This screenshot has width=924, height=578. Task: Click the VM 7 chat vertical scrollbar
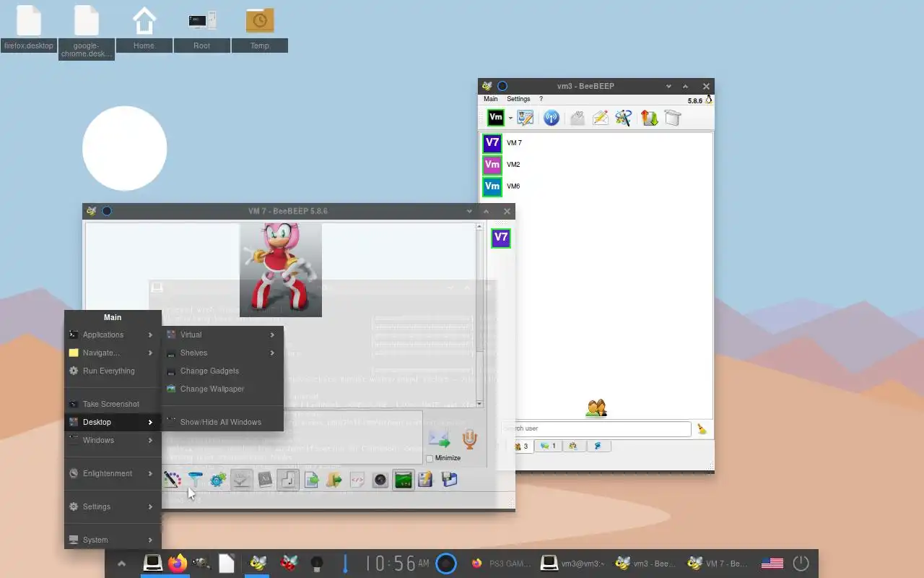click(x=479, y=316)
